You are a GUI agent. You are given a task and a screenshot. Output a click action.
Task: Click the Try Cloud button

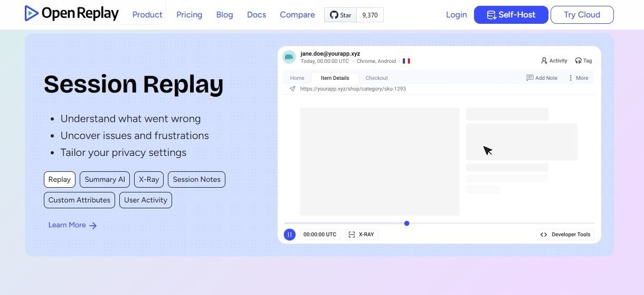click(582, 15)
